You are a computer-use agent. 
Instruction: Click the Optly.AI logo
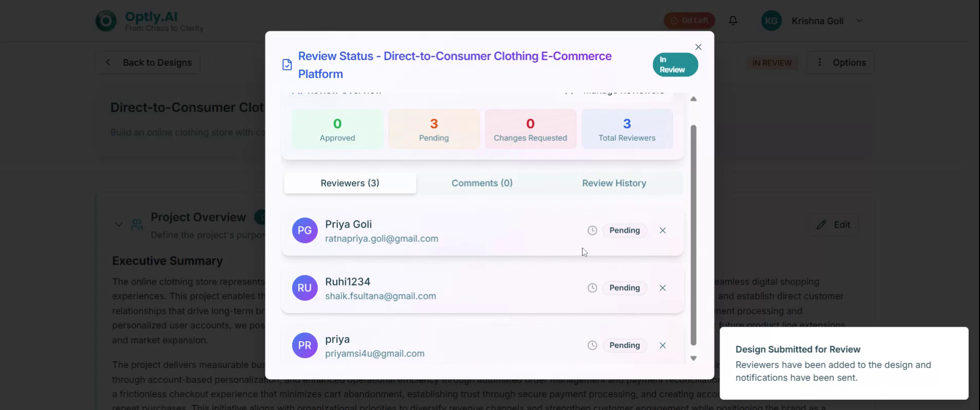(106, 21)
